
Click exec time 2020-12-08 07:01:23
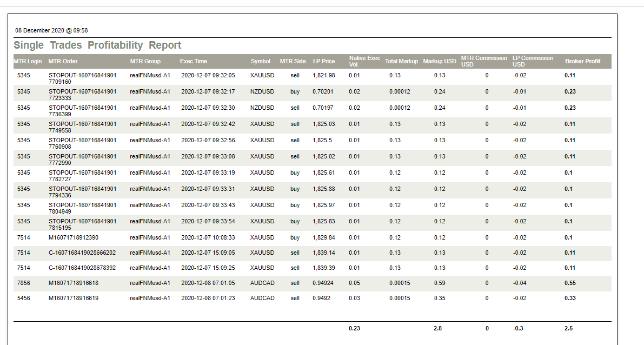point(208,298)
